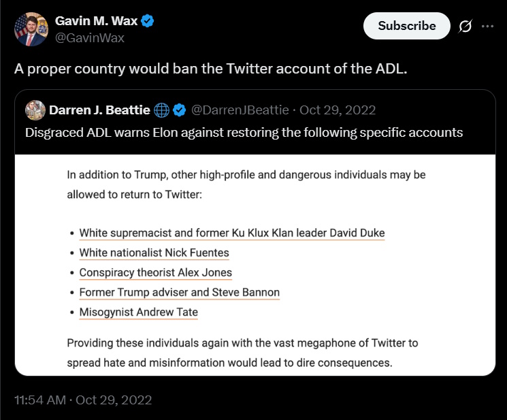Click Darren J. Beattie's small avatar
507x420 pixels.
35,110
